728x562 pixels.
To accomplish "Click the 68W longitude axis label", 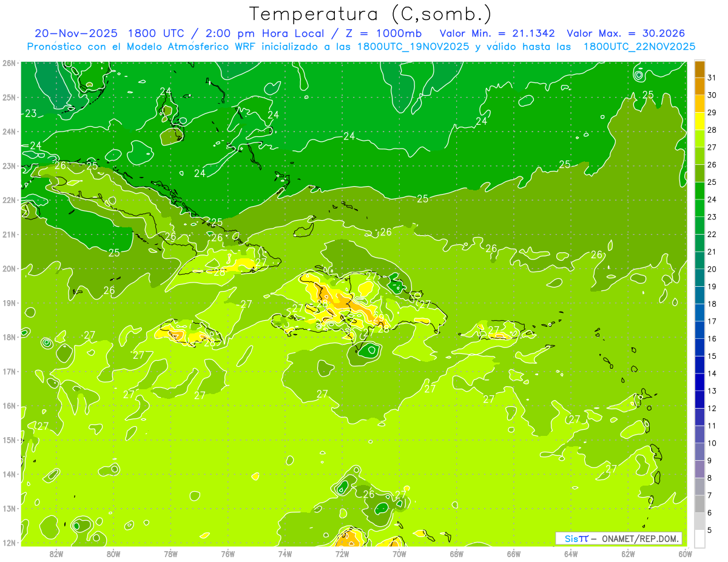I will [457, 553].
